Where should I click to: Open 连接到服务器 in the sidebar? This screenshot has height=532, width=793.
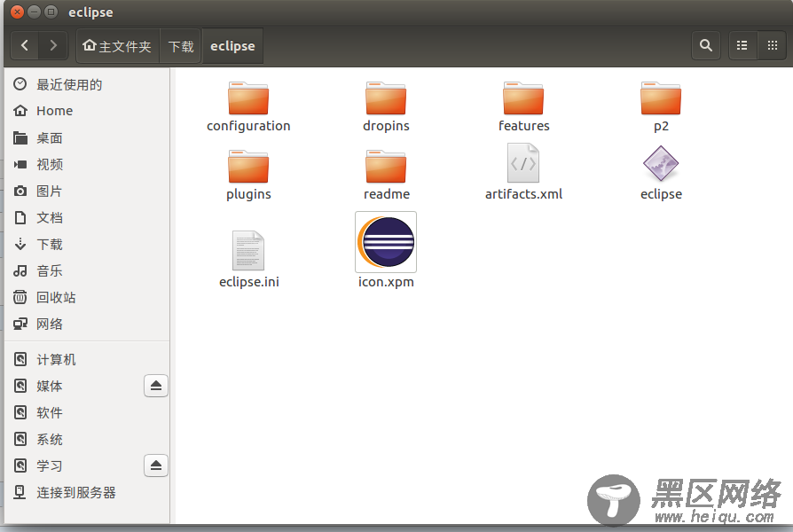87,493
